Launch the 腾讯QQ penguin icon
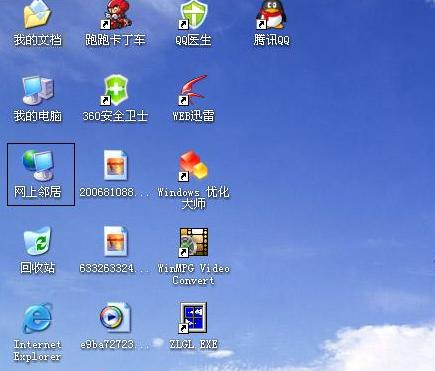The image size is (435, 371). point(272,14)
